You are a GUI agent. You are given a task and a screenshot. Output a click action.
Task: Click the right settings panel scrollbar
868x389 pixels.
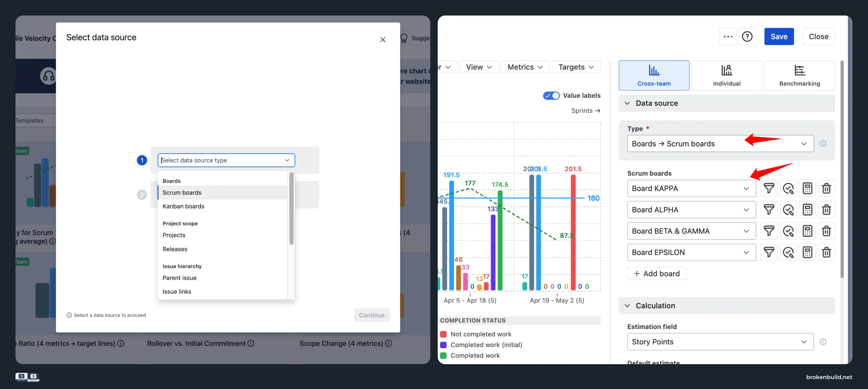[x=842, y=170]
